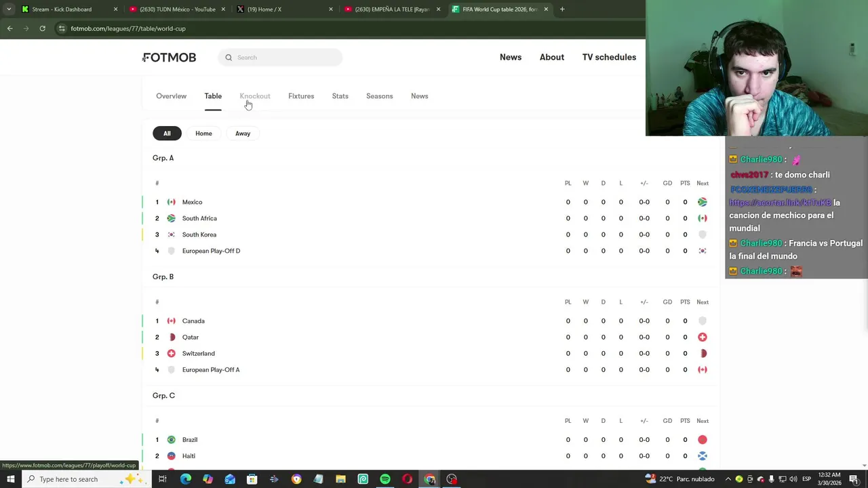Open the Stats tab

[340, 96]
